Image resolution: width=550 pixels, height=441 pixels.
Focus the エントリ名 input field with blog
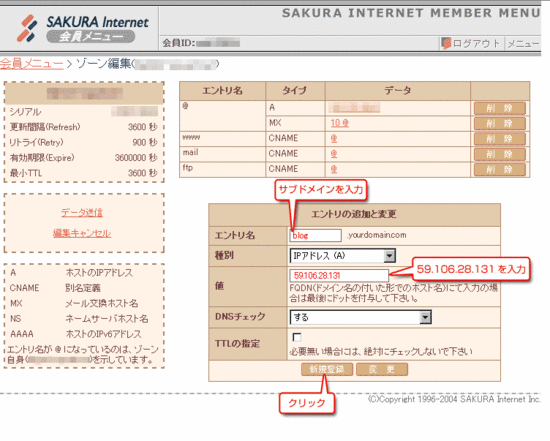[x=315, y=235]
